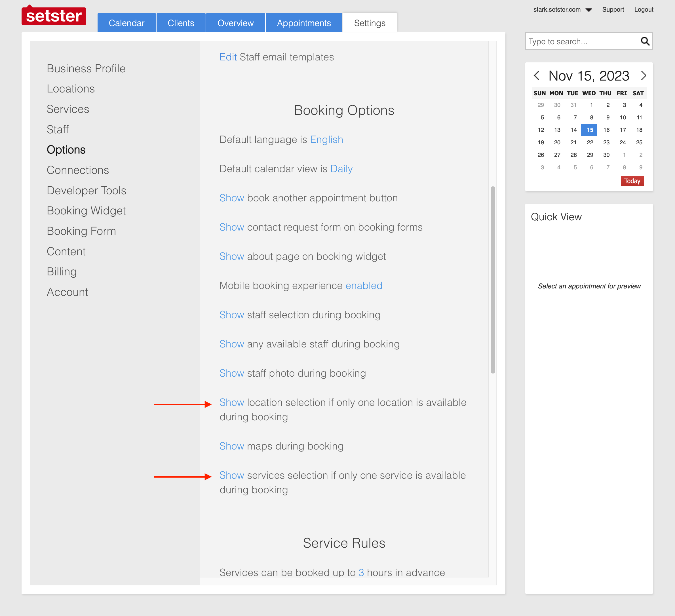Open the Calendar tab
675x616 pixels.
tap(126, 23)
